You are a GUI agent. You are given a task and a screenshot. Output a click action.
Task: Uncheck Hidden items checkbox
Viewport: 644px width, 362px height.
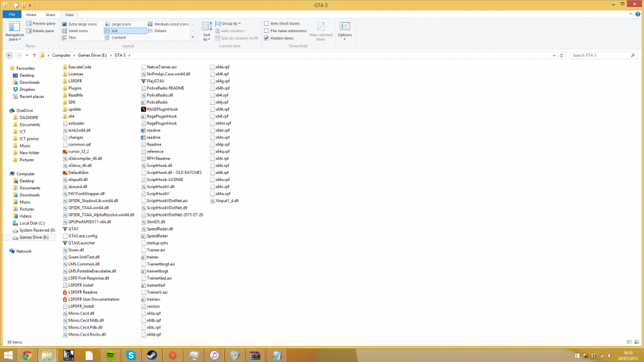pyautogui.click(x=266, y=38)
